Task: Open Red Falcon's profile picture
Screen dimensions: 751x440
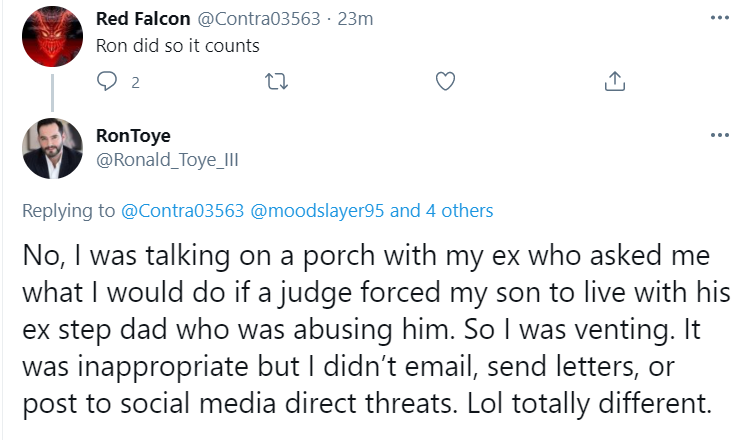Action: [x=52, y=36]
